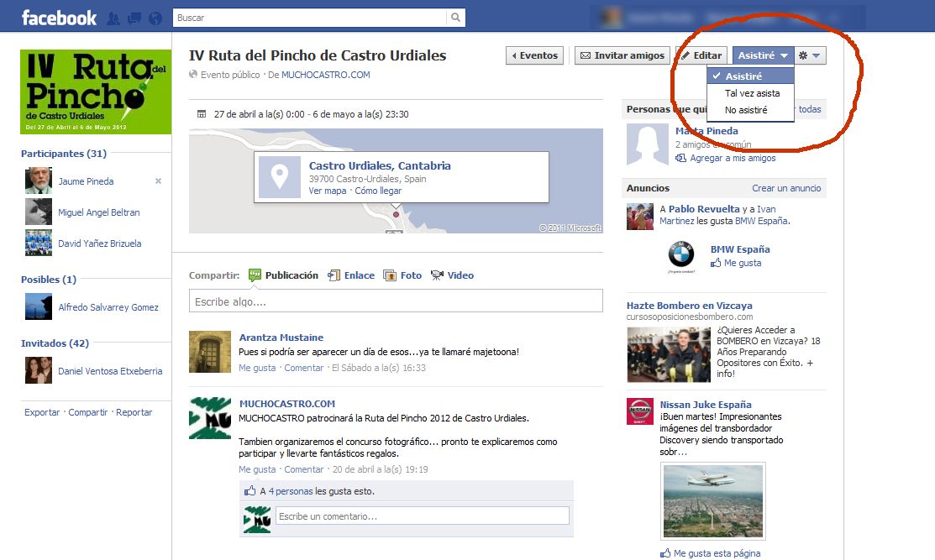Screen dimensions: 935x560
Task: Click the thumbs-up icon for BMW España
Action: (716, 263)
